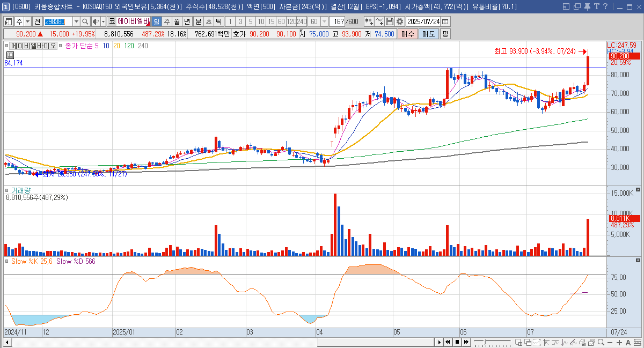Click the 매도 sell button
This screenshot has height=348, width=644.
[x=429, y=33]
